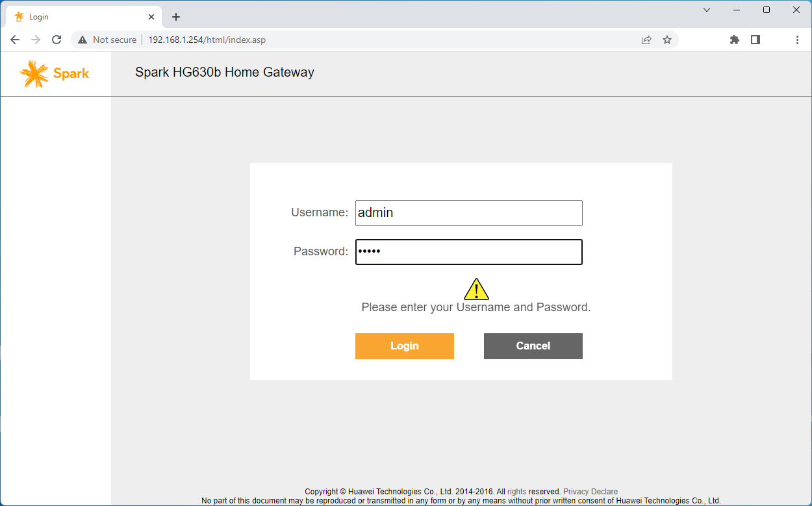
Task: Reload the login page
Action: [x=57, y=40]
